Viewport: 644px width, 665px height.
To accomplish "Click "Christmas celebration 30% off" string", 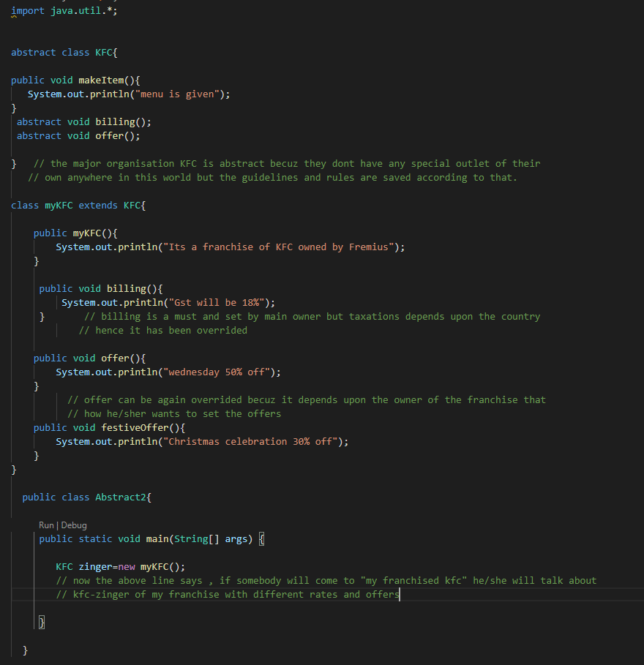I will pyautogui.click(x=250, y=441).
